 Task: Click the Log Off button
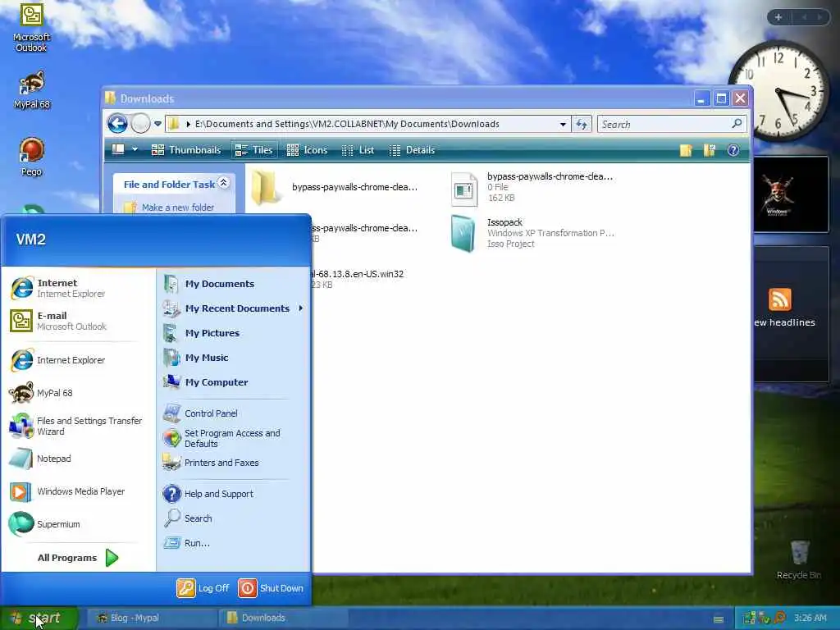(203, 587)
